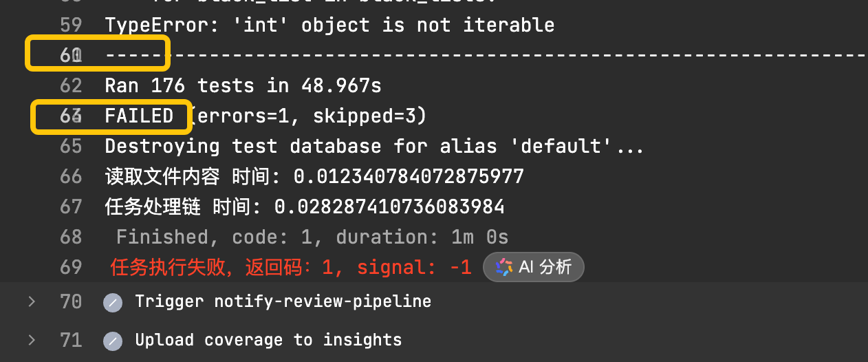Screen dimensions: 868x362
Task: Click the Ran 176 tests log line
Action: [243, 85]
